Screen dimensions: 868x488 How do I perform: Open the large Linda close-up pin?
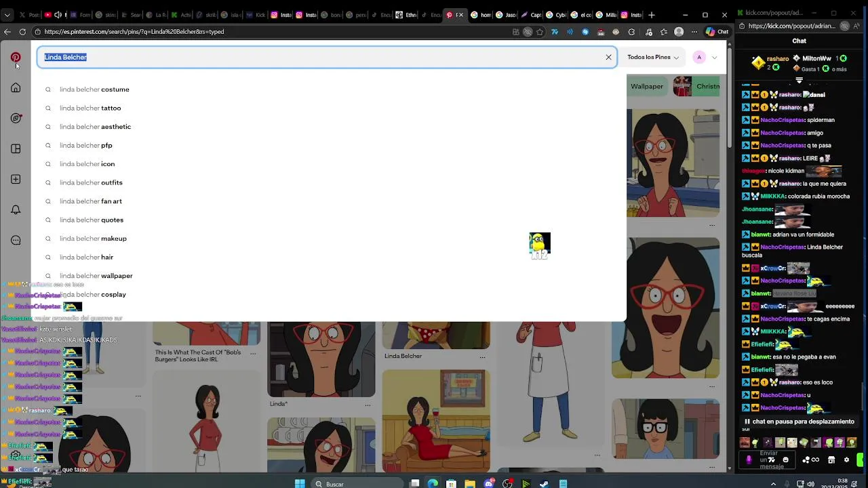coord(665,308)
